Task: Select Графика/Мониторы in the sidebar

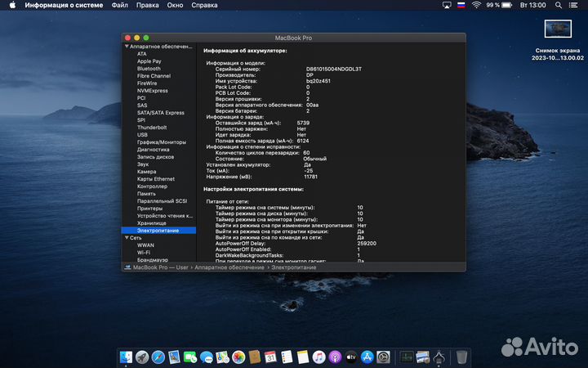Action: [x=161, y=142]
